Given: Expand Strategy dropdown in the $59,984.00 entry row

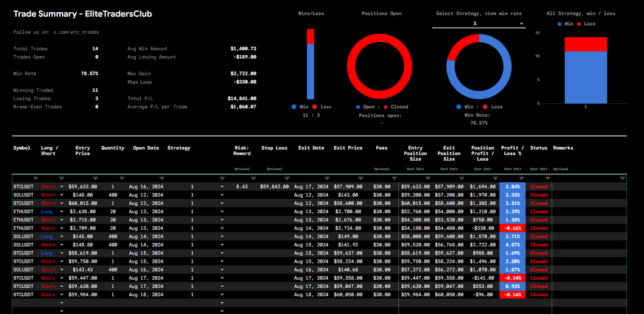Looking at the screenshot, I should pos(222,294).
